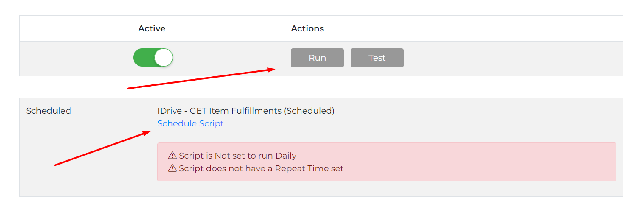Click the arrowhead tip near Schedule Script link
The width and height of the screenshot is (644, 215).
point(149,132)
